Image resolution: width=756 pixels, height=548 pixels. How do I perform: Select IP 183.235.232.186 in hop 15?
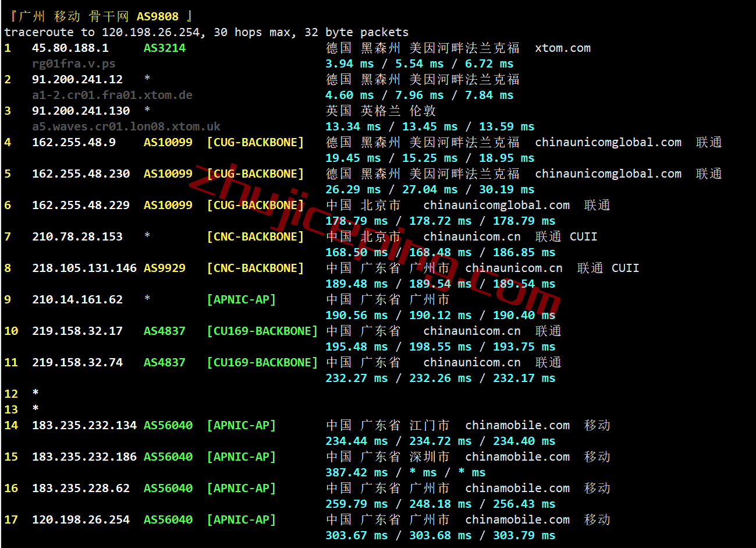click(84, 457)
